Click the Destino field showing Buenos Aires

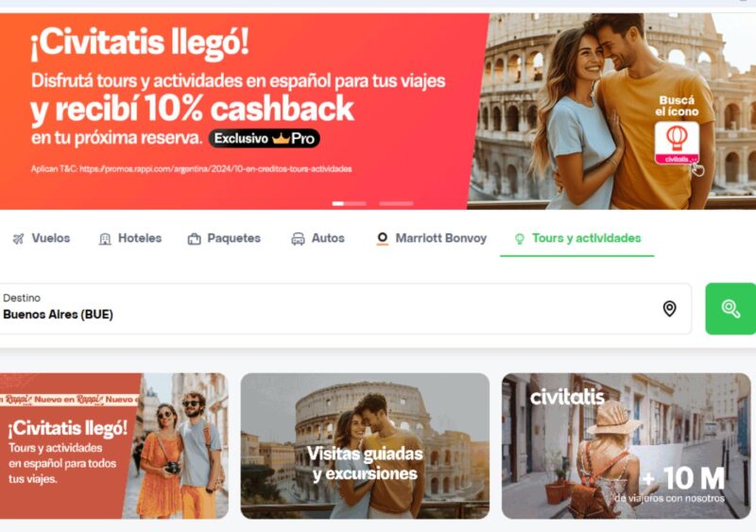345,309
